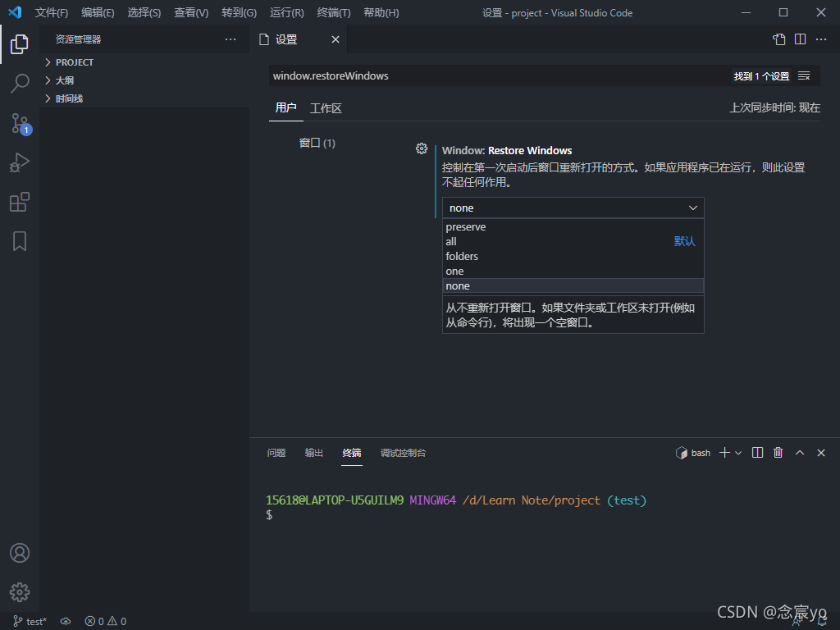Choose the one option
This screenshot has height=630, width=840.
(x=573, y=271)
